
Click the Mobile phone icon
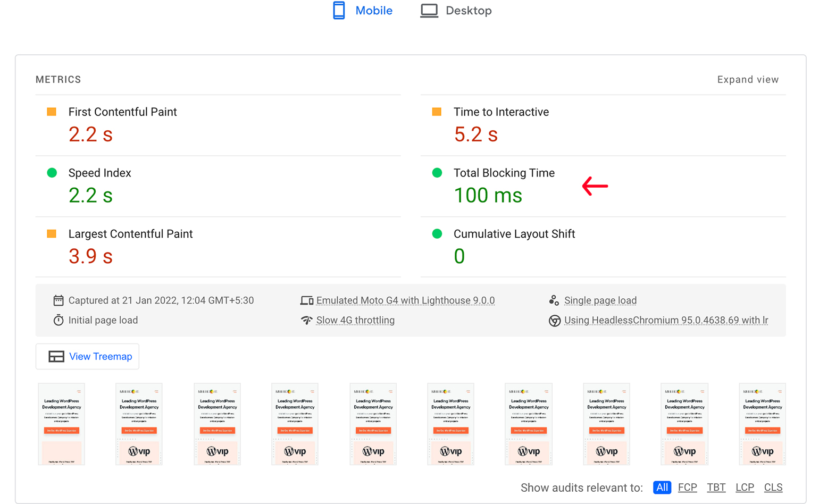pyautogui.click(x=339, y=11)
